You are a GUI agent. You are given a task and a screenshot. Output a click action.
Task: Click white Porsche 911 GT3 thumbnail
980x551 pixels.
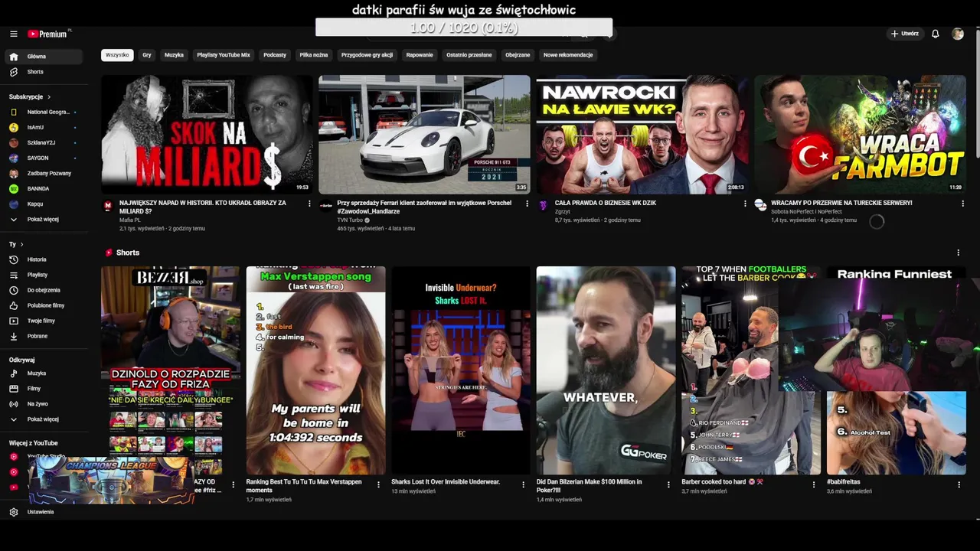(x=424, y=134)
